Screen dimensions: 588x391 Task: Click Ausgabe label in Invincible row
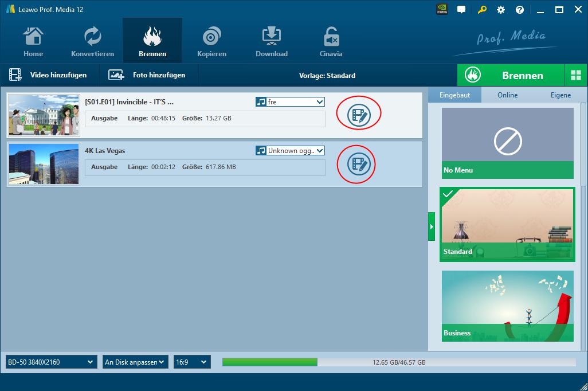point(104,118)
